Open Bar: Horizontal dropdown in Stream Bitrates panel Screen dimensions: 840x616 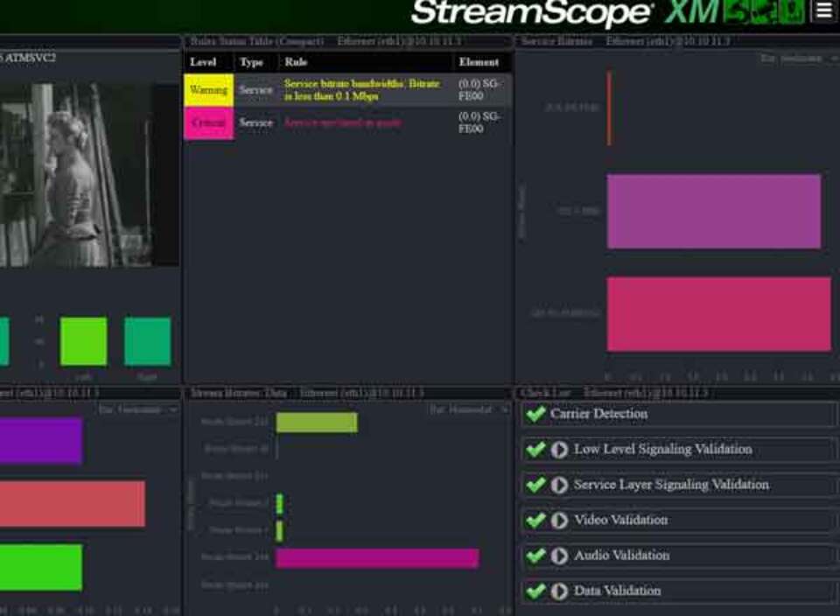(468, 409)
